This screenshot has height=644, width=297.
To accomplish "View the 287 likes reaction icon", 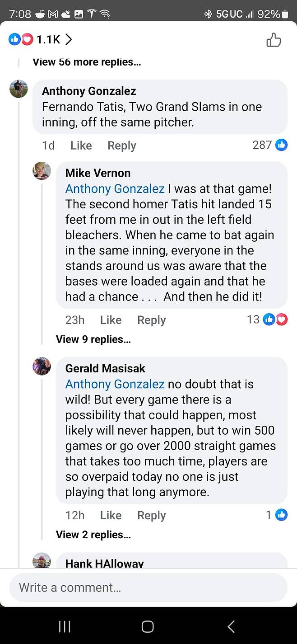I will 281,145.
